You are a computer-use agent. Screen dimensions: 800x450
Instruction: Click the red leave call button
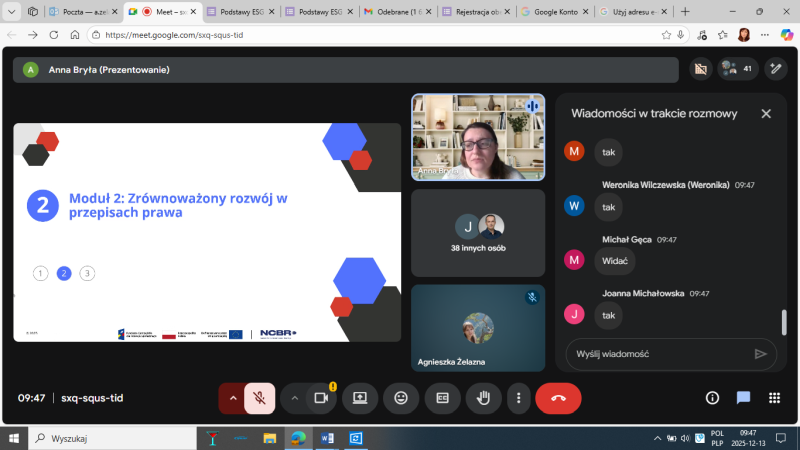click(558, 398)
